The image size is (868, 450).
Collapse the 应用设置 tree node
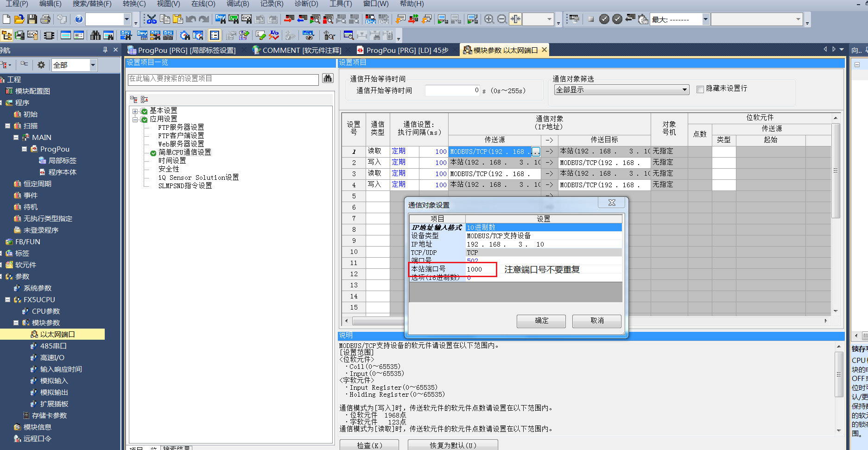[x=135, y=120]
